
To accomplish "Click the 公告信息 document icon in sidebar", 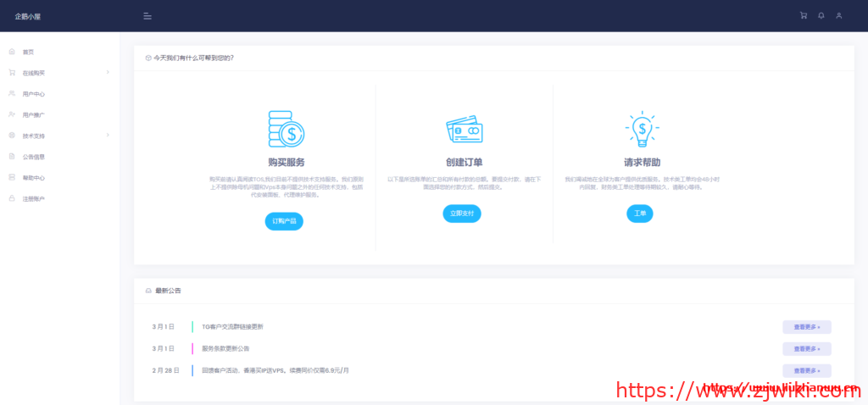I will [x=12, y=157].
